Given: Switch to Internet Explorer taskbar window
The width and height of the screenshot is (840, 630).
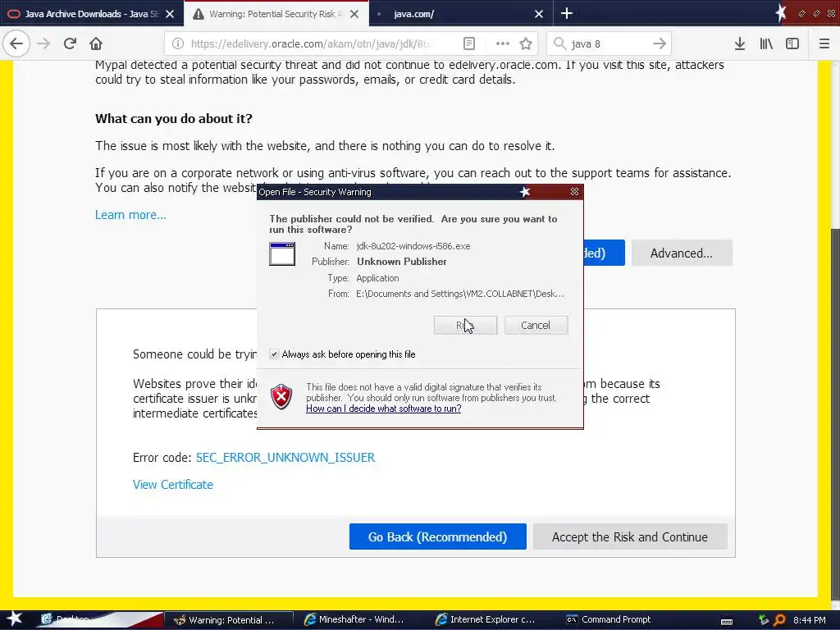Looking at the screenshot, I should pos(486,620).
